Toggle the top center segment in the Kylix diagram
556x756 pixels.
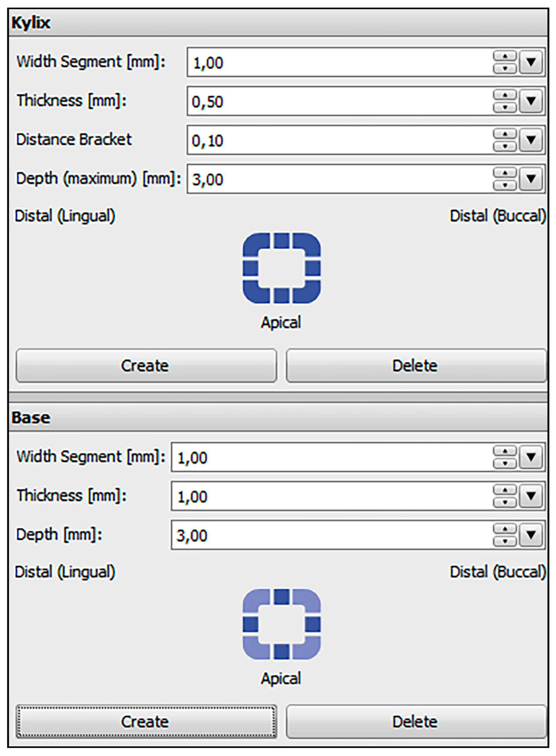[x=281, y=240]
